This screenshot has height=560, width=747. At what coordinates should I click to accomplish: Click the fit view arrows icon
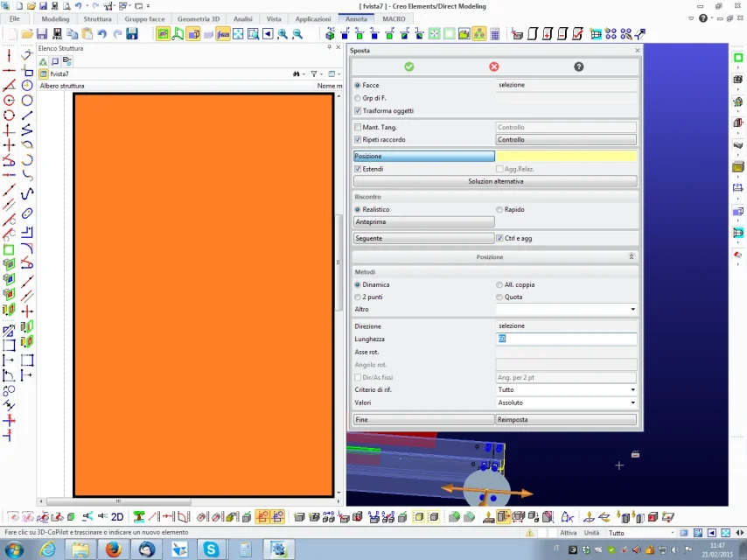click(x=238, y=34)
